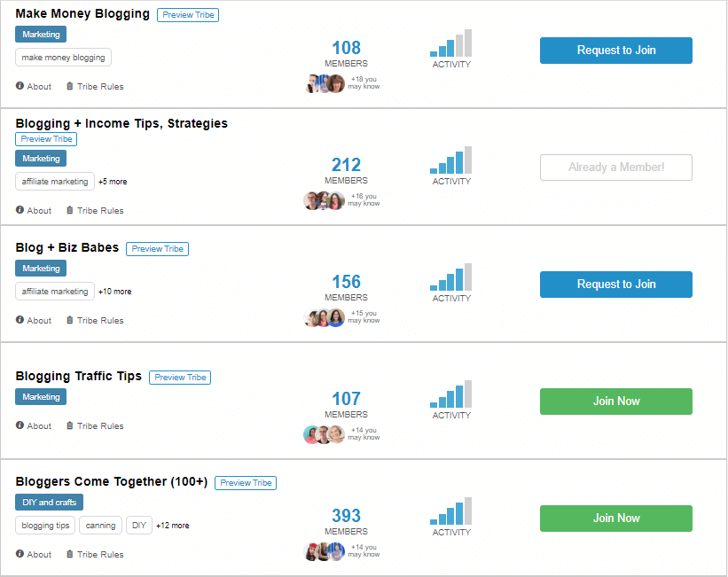Open About info for Make Money Blogging

(34, 86)
